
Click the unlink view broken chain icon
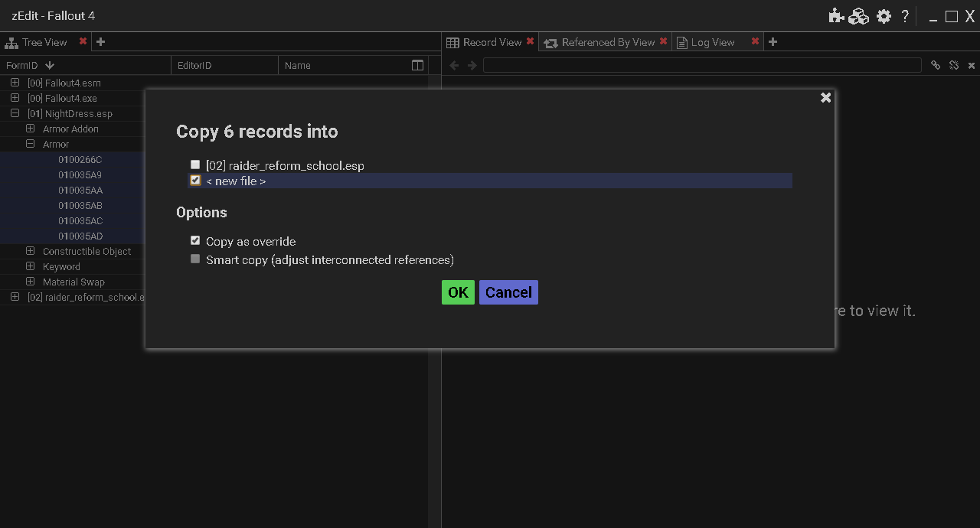pyautogui.click(x=954, y=66)
